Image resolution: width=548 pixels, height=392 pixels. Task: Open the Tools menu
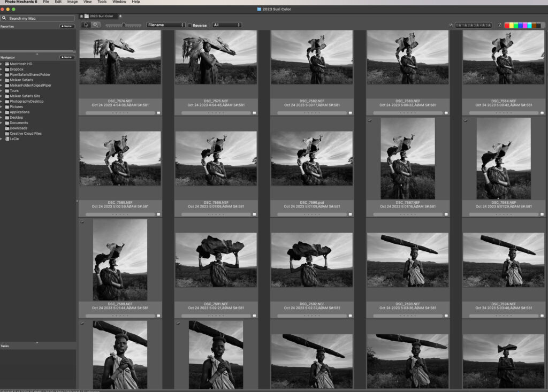(102, 2)
